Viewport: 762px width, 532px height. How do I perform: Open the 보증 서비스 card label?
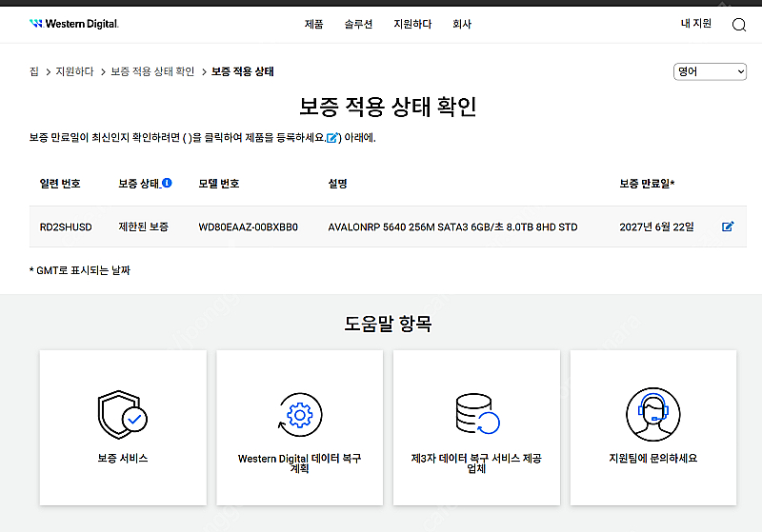coord(123,458)
